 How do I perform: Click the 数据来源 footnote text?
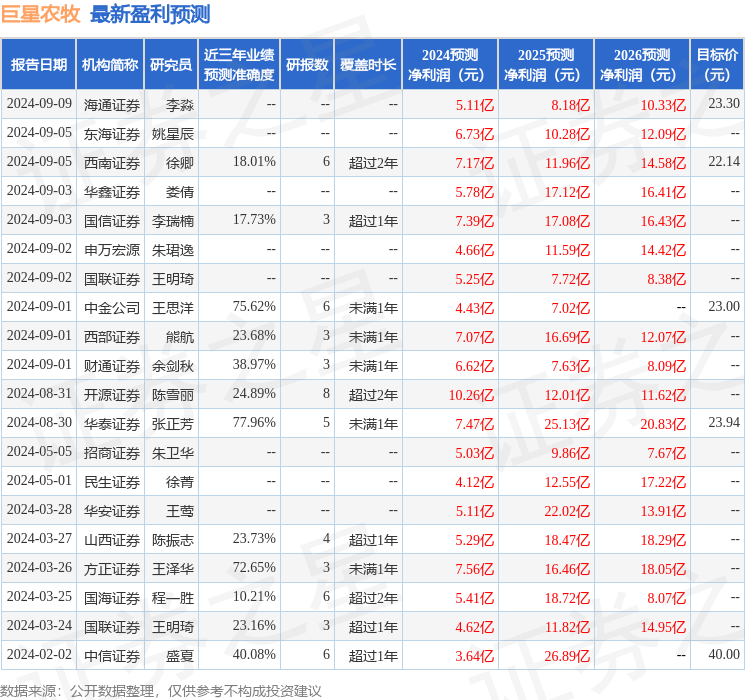pyautogui.click(x=161, y=690)
